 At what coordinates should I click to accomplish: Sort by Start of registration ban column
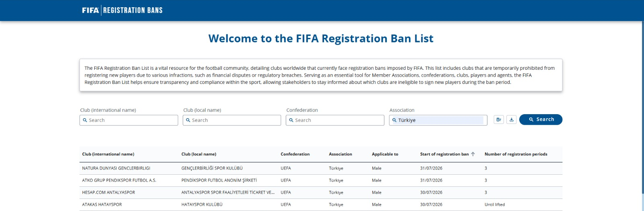point(444,154)
